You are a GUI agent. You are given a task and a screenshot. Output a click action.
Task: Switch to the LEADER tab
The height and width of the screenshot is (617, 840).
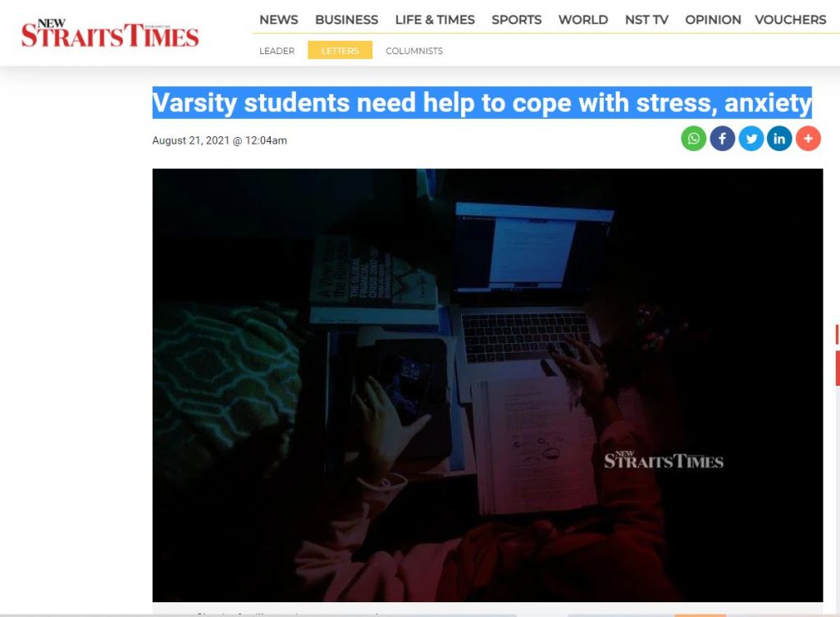(277, 51)
